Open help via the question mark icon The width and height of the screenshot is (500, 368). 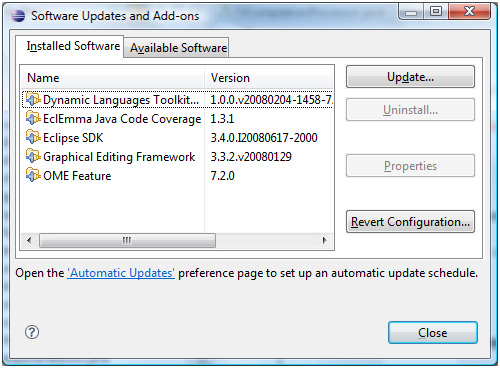[32, 332]
